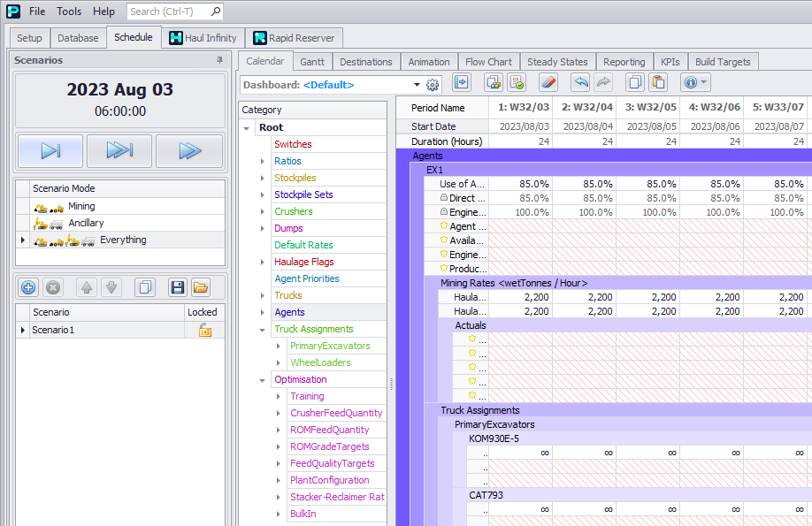Screen dimensions: 812x526
Task: Click the eraser icon in calendar toolbar
Action: [x=548, y=83]
